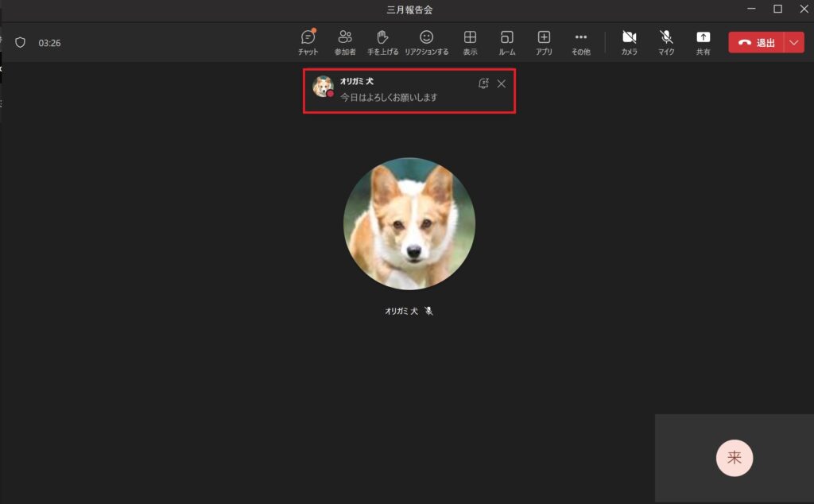This screenshot has width=814, height=504.
Task: Open the 表示 view options
Action: (470, 42)
